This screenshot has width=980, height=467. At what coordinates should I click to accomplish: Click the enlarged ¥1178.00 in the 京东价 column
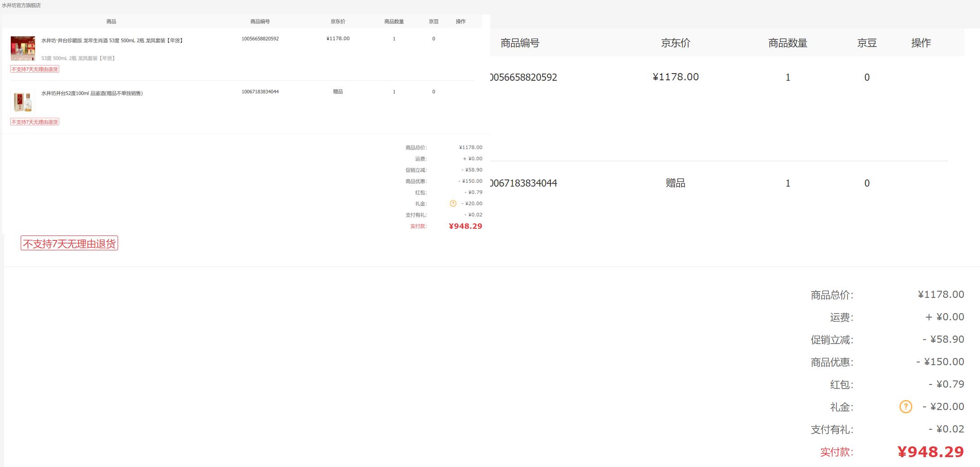click(x=676, y=77)
